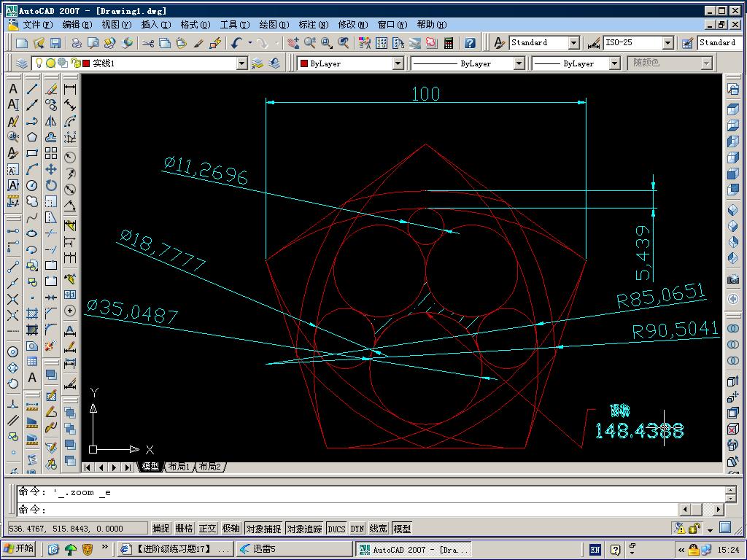
Task: Open the 编辑(E) menu
Action: (x=77, y=24)
